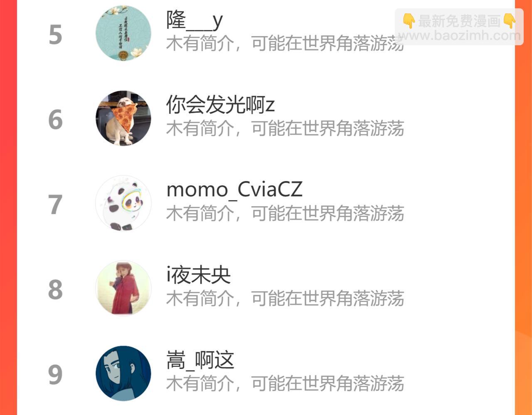The image size is (532, 415).
Task: Open profile momo_CviaCZ
Action: (x=234, y=190)
